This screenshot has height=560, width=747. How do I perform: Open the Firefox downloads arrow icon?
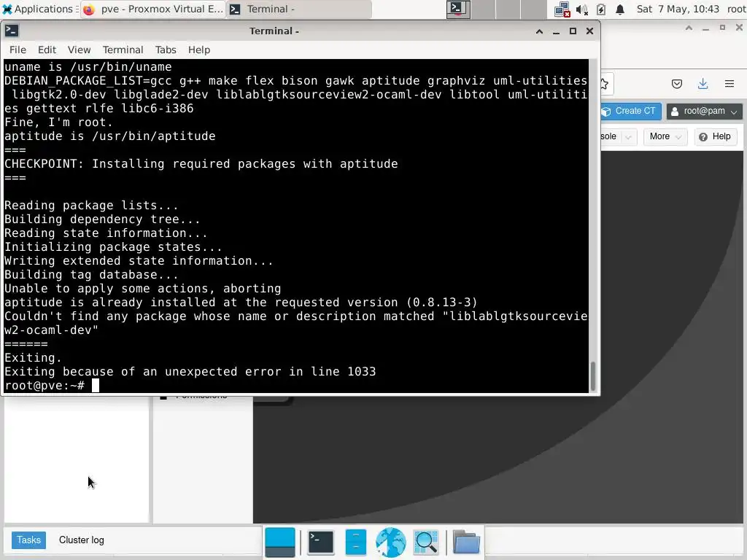pos(703,85)
